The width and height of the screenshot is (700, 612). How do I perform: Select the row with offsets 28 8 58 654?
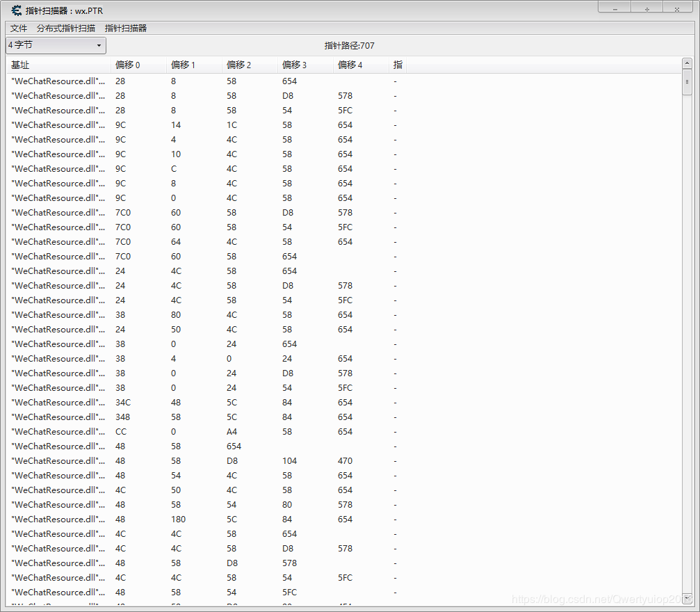coord(344,81)
